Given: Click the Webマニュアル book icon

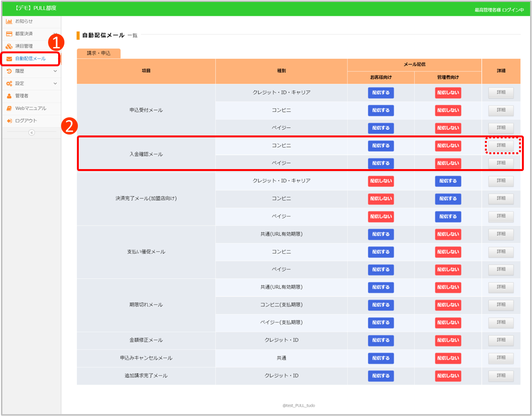Looking at the screenshot, I should pyautogui.click(x=9, y=108).
